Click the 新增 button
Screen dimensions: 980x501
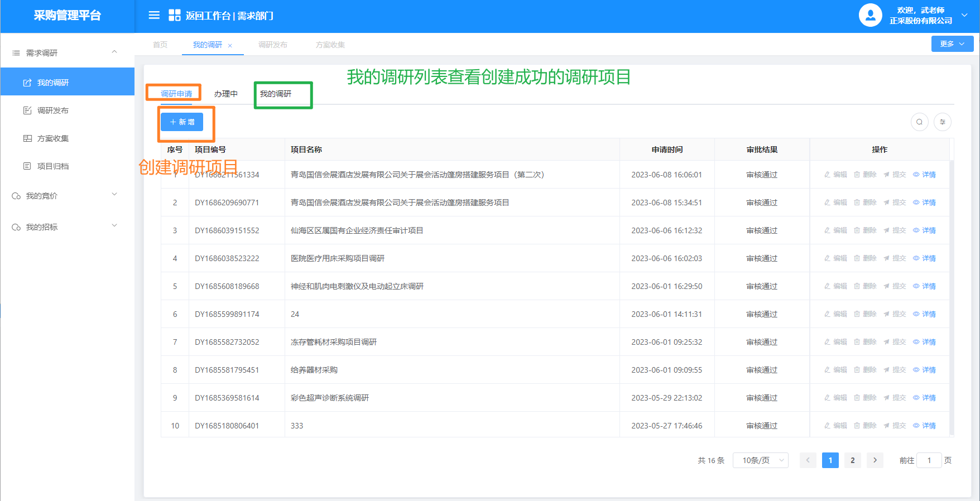(x=182, y=122)
